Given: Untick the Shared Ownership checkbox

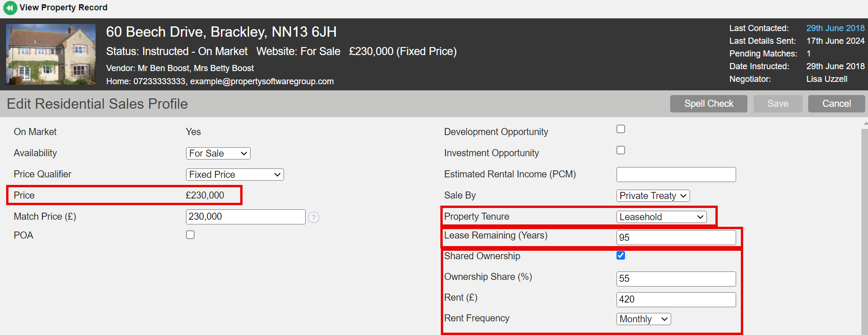Looking at the screenshot, I should tap(621, 255).
